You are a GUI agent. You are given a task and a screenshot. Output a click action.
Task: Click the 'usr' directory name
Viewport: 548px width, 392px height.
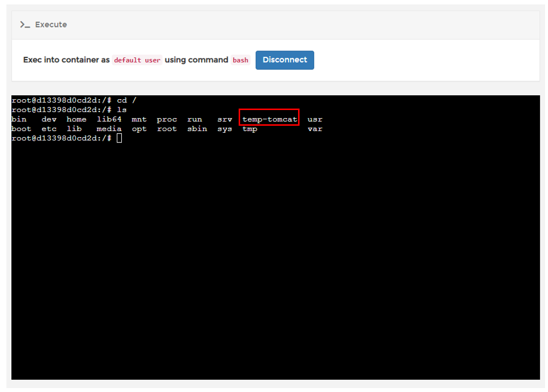tap(315, 119)
